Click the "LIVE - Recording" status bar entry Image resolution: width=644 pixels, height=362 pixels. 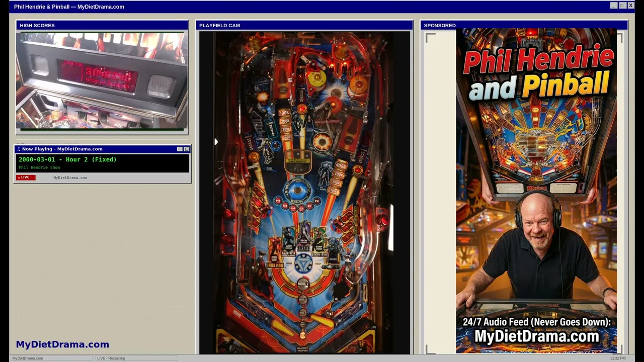click(x=111, y=358)
